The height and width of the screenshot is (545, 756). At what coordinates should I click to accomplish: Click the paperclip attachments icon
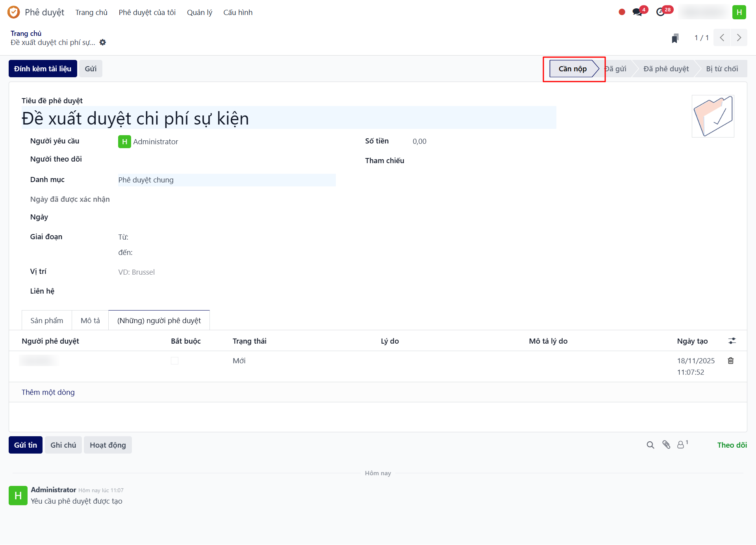[666, 445]
